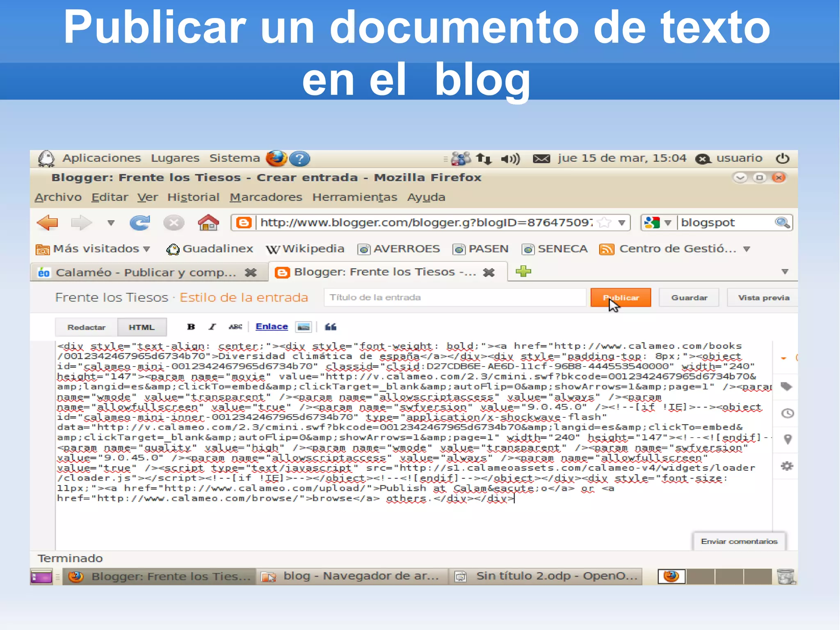The image size is (840, 630).
Task: Expand Más visitados bookmarks folder
Action: (94, 249)
